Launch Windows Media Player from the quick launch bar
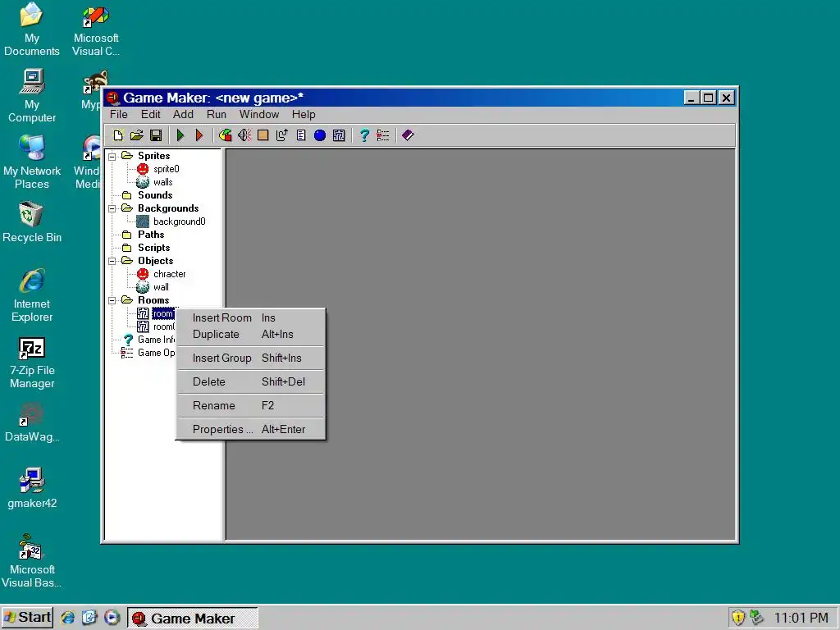840x630 pixels. point(112,618)
